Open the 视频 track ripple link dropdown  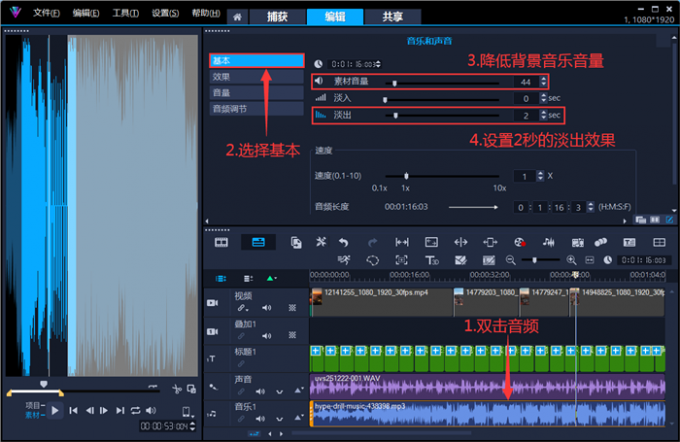[x=243, y=308]
